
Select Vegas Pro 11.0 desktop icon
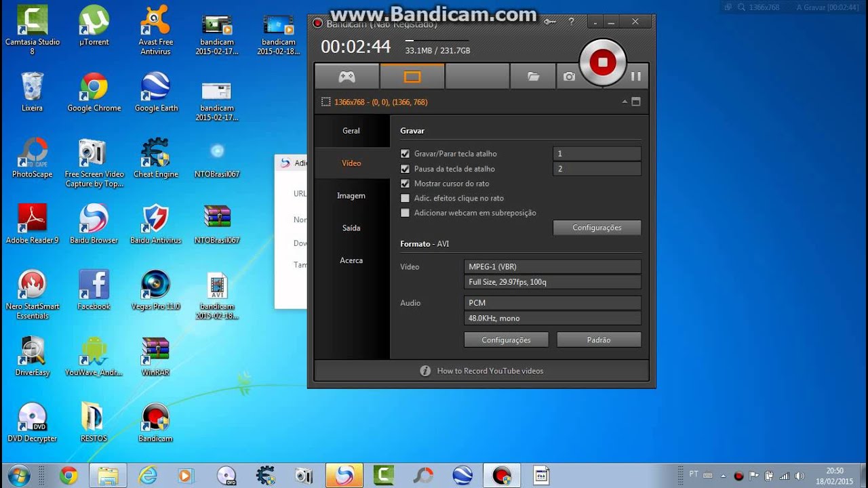155,290
